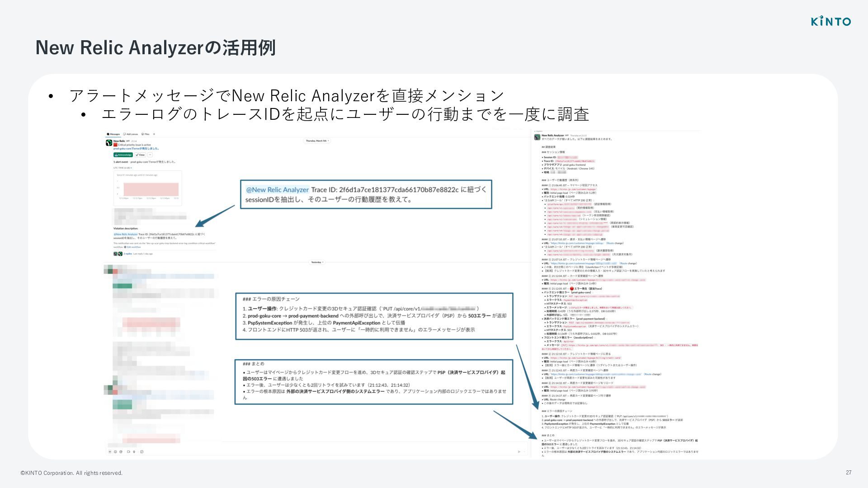Open the Yesterday date divider dropdown
This screenshot has height=488, width=868.
(317, 262)
